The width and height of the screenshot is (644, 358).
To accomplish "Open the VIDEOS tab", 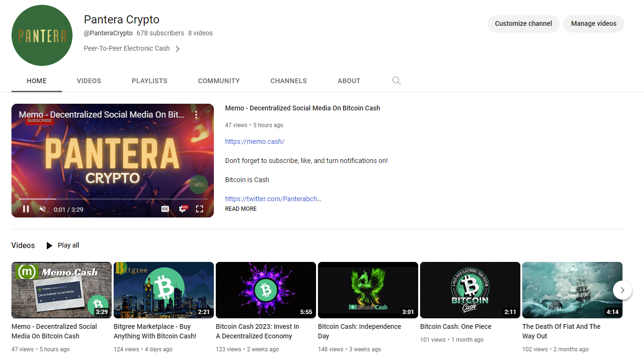I will (x=89, y=81).
